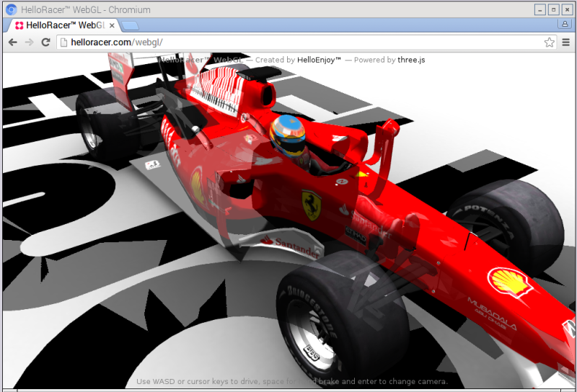Image resolution: width=577 pixels, height=392 pixels.
Task: Click the driver's helmet in the 3D scene
Action: (x=288, y=135)
